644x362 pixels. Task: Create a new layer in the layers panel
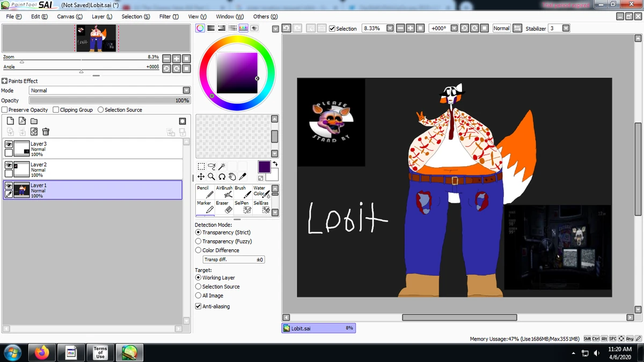click(x=10, y=121)
